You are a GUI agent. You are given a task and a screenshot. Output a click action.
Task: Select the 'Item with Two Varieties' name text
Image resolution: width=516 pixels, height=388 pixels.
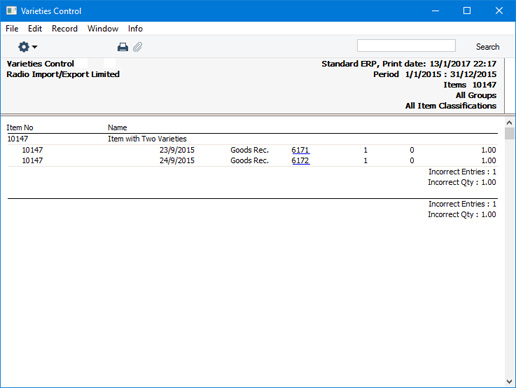pyautogui.click(x=147, y=139)
